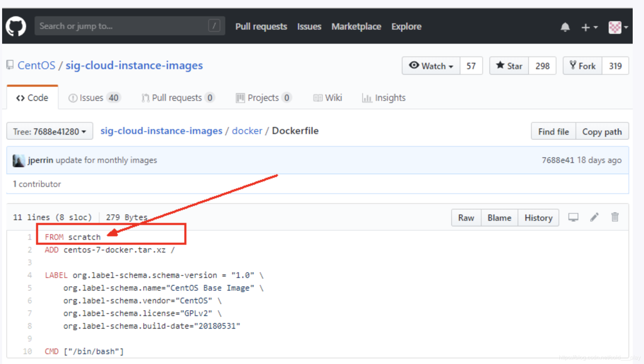
Task: Open the sig-cloud-instance-images repository title link
Action: (134, 65)
